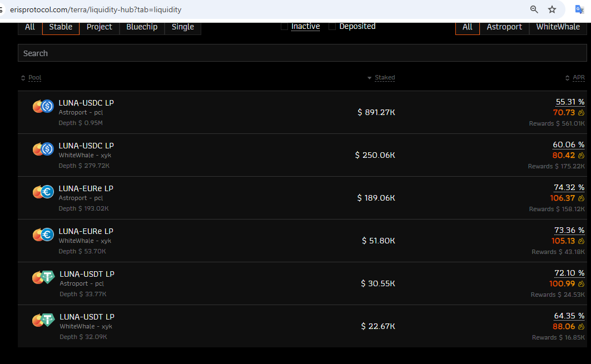Screen dimensions: 591x364
Task: Filter pools by WhiteWhale exchange
Action: [558, 27]
